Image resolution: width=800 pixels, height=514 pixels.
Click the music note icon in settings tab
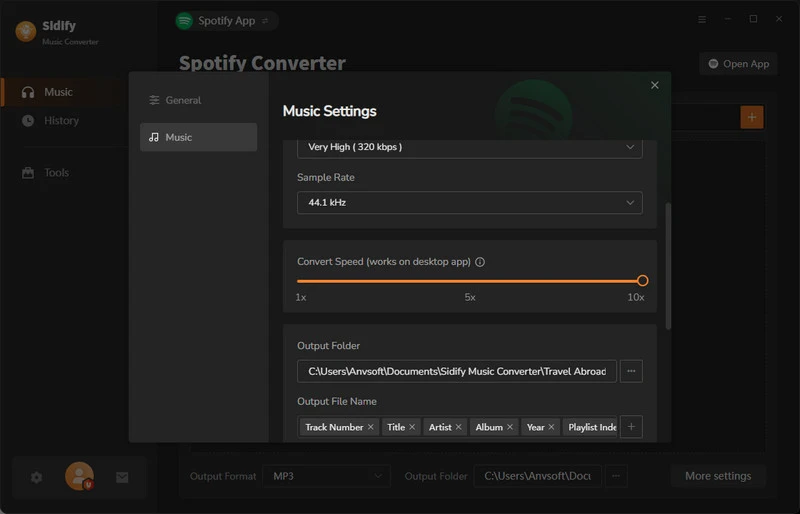154,137
